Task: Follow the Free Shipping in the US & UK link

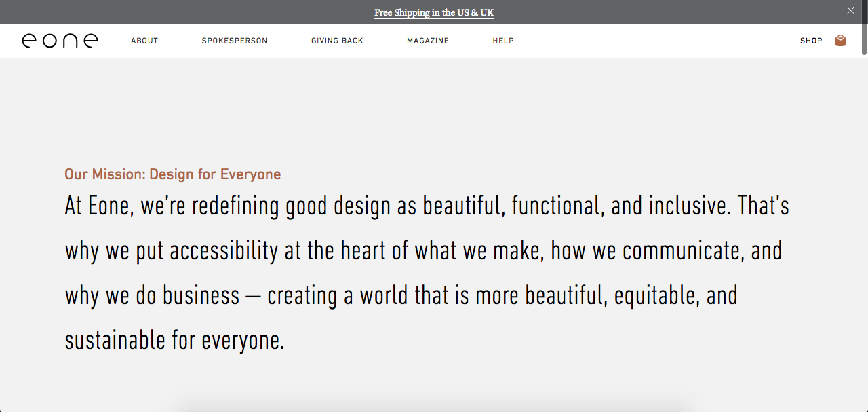Action: click(x=434, y=12)
